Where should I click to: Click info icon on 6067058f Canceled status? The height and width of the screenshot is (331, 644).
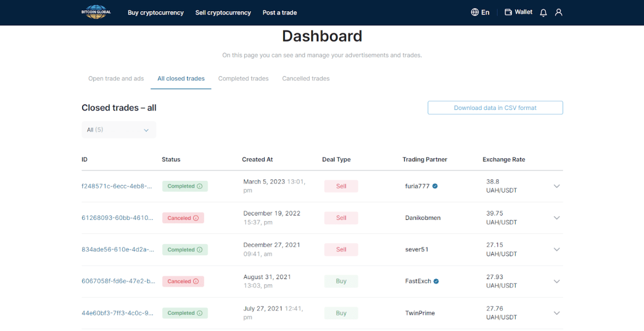(x=196, y=281)
